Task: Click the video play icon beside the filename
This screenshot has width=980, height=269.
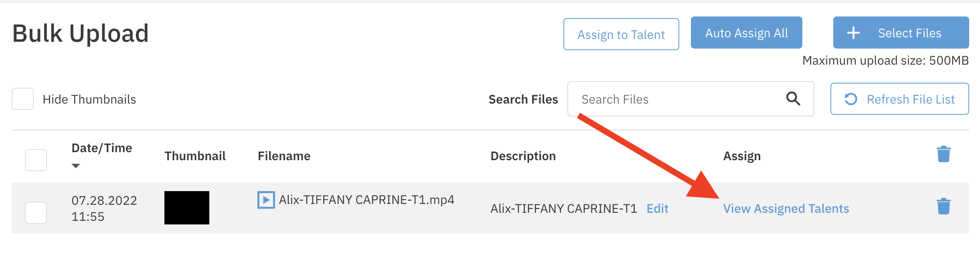Action: coord(266,200)
